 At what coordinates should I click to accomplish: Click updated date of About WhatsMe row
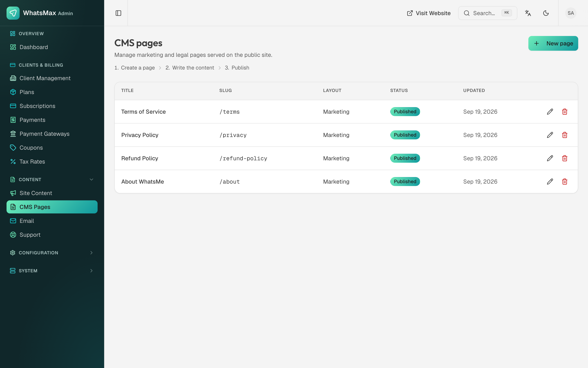pos(480,182)
